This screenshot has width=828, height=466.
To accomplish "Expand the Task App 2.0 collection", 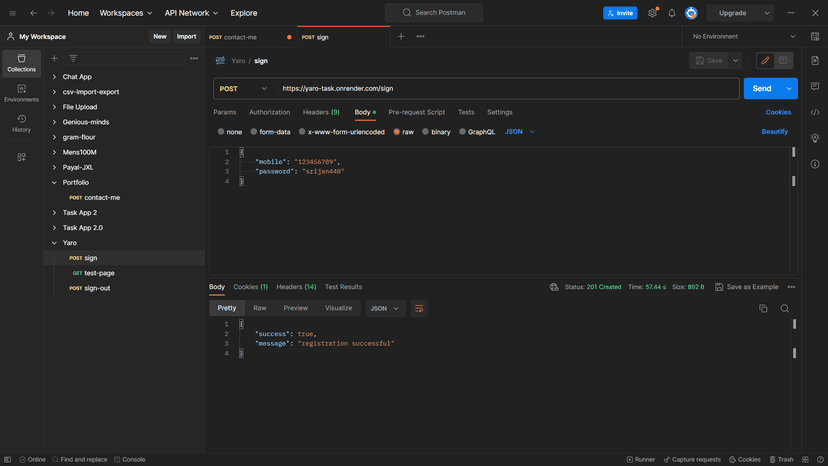I will [54, 228].
